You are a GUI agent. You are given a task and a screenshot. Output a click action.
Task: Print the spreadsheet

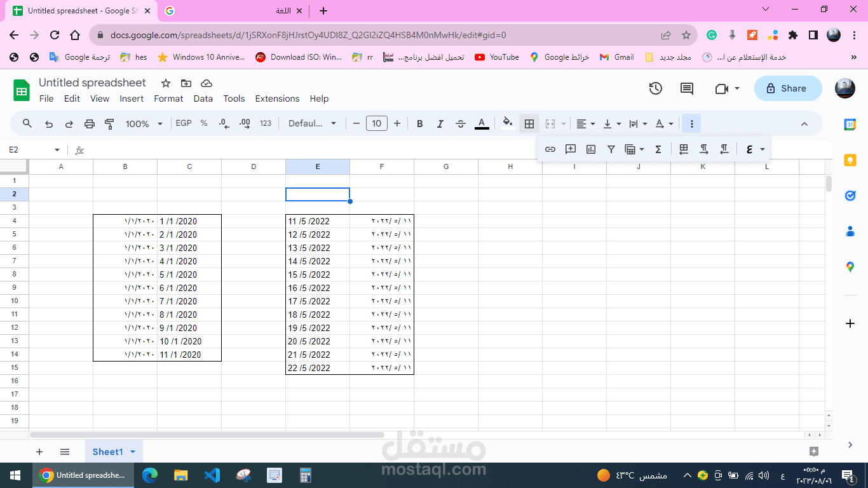coord(89,123)
